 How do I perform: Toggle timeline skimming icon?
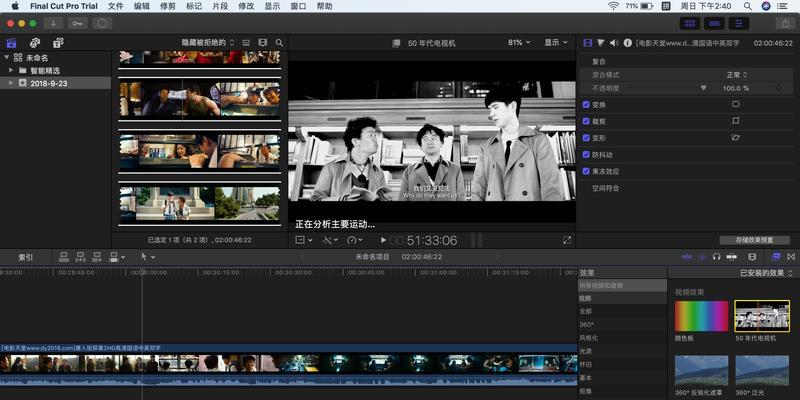pyautogui.click(x=687, y=257)
